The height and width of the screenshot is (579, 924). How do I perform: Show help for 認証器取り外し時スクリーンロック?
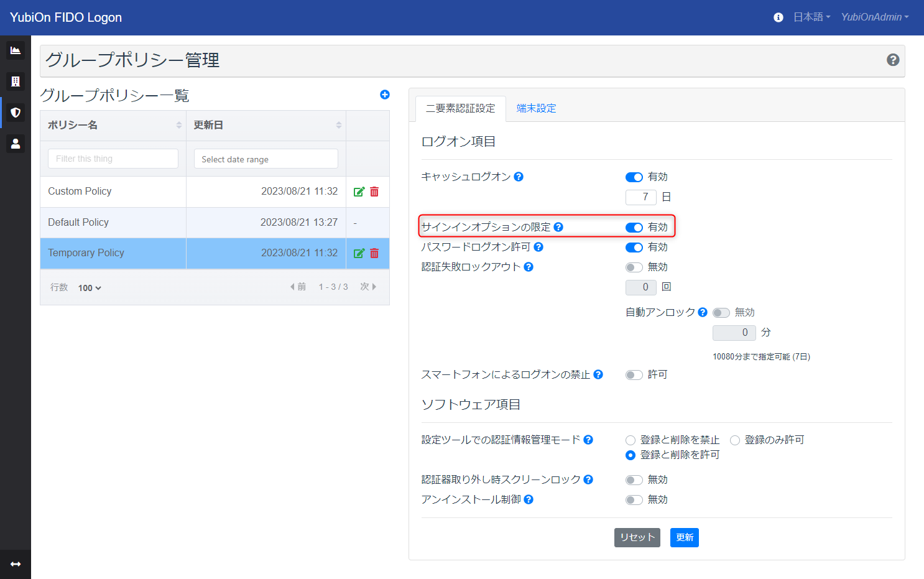[588, 479]
